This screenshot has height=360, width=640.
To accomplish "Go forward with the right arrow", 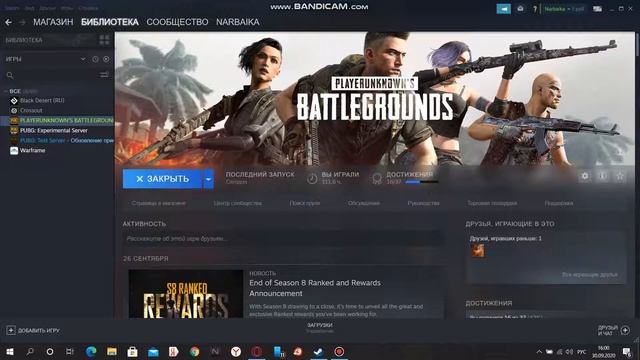I will [22, 22].
